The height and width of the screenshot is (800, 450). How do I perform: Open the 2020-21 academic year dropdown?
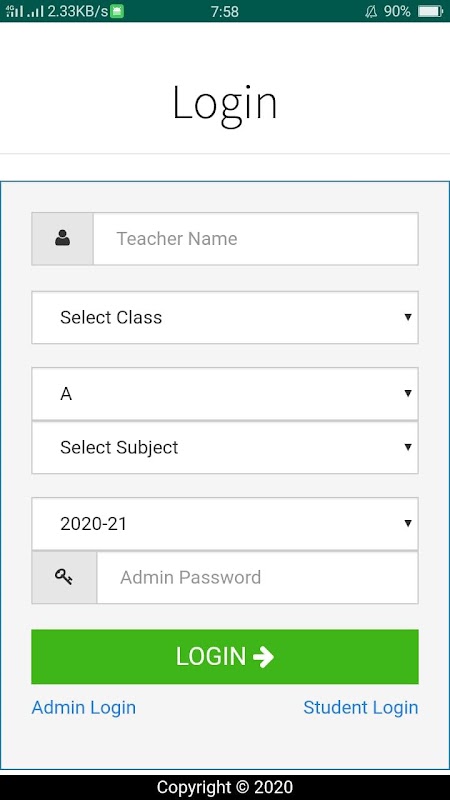pos(225,524)
